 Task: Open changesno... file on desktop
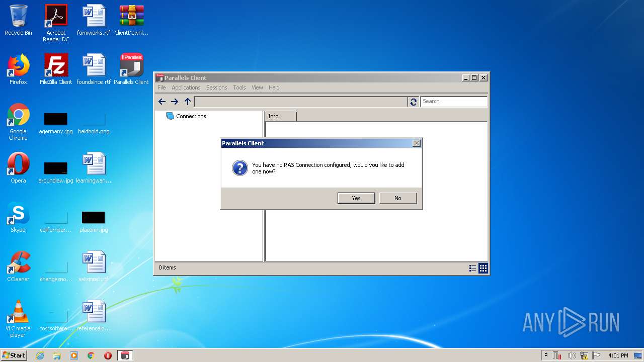click(56, 271)
